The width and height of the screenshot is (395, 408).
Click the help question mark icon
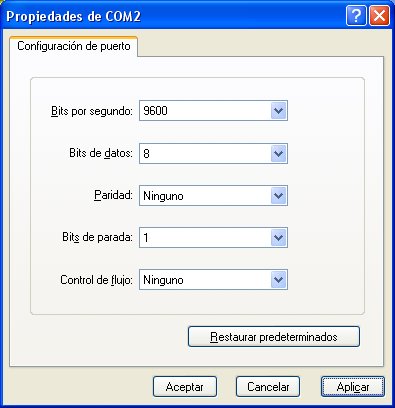click(x=356, y=16)
